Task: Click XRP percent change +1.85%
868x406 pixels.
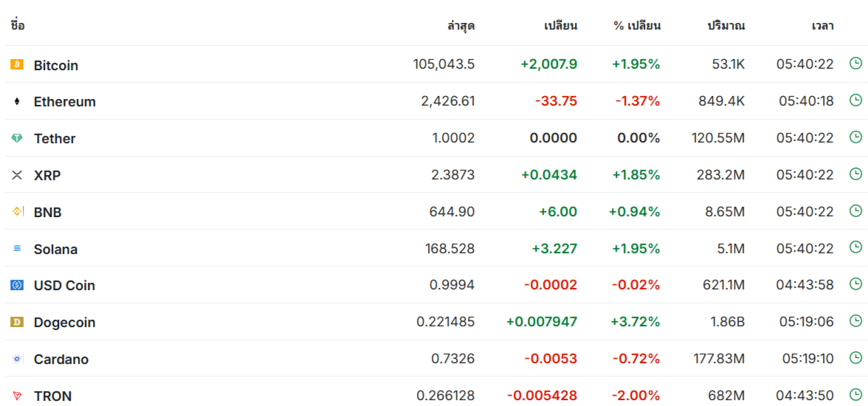Action: [636, 175]
